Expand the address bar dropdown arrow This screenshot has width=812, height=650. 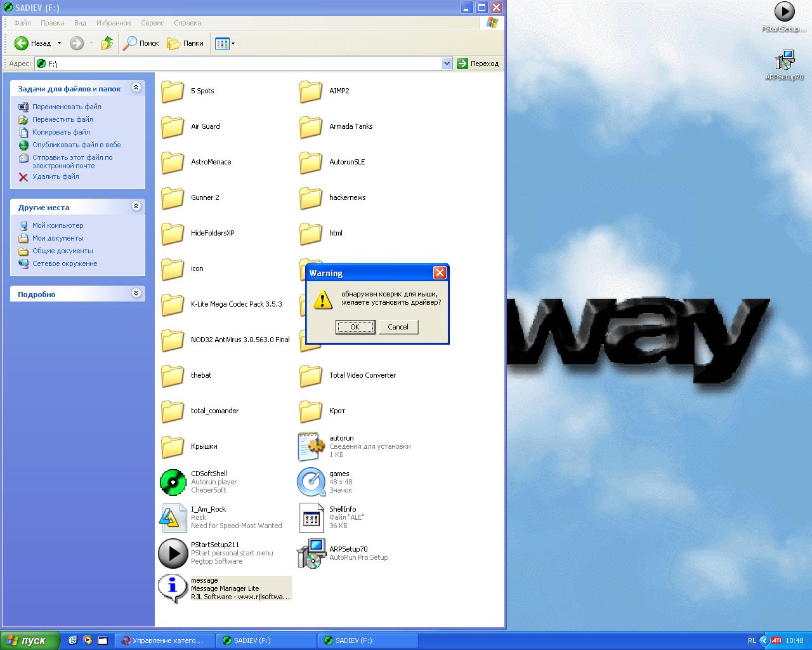pyautogui.click(x=447, y=63)
